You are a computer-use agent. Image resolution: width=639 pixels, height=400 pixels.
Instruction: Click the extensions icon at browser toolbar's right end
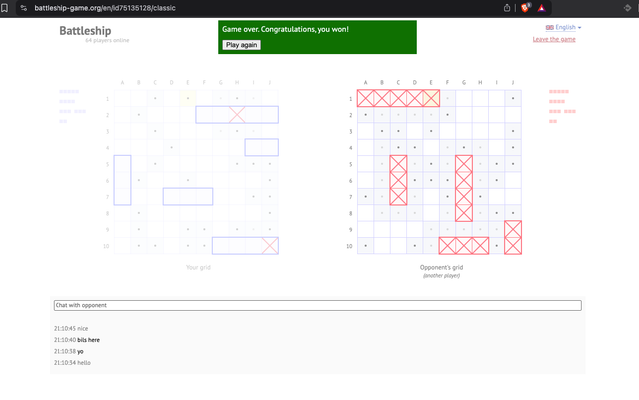coord(627,8)
